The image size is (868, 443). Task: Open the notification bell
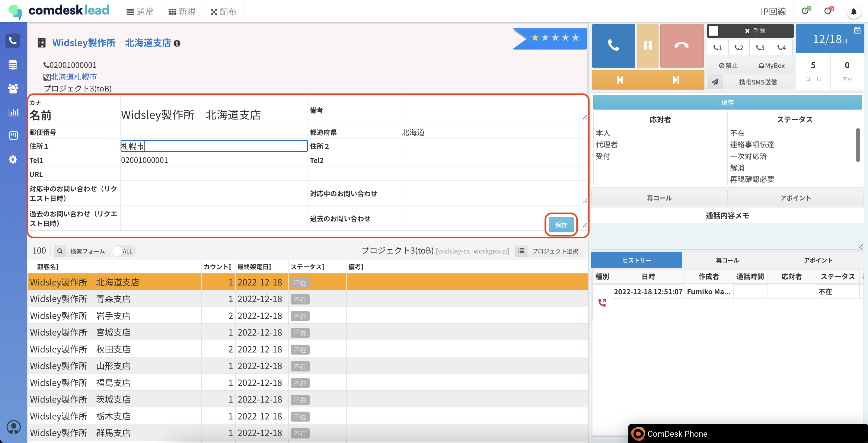853,12
